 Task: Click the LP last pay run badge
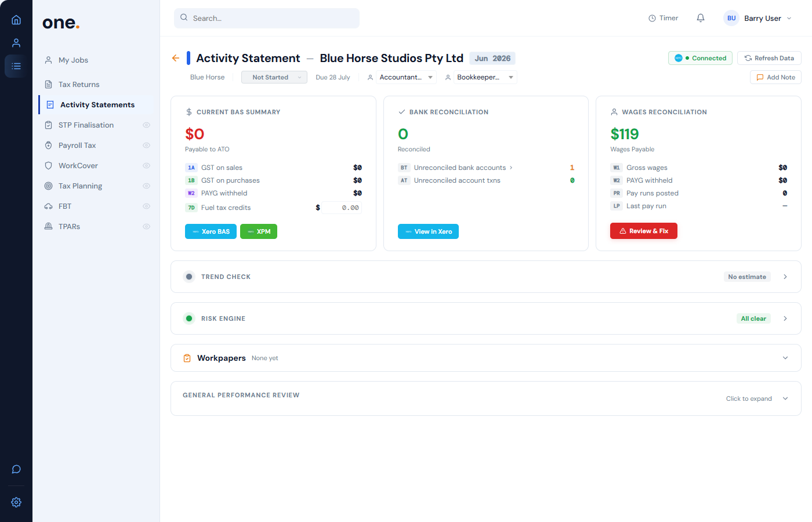pos(617,206)
